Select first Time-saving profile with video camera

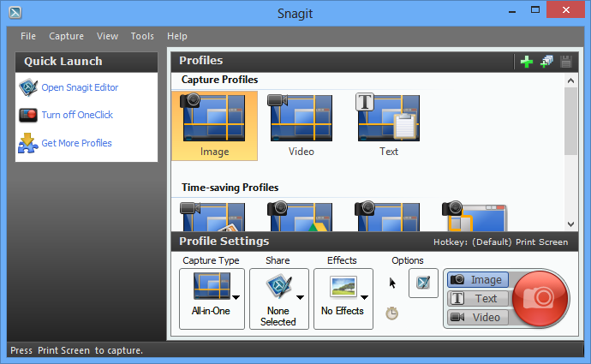point(213,217)
